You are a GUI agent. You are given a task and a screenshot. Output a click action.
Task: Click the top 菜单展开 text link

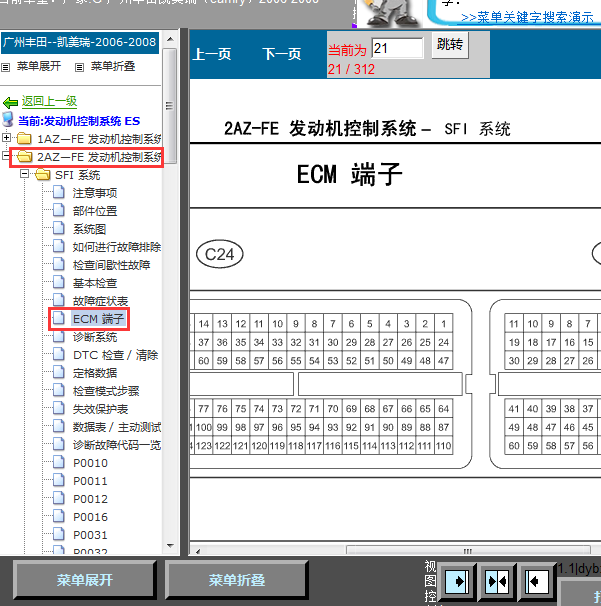[39, 66]
